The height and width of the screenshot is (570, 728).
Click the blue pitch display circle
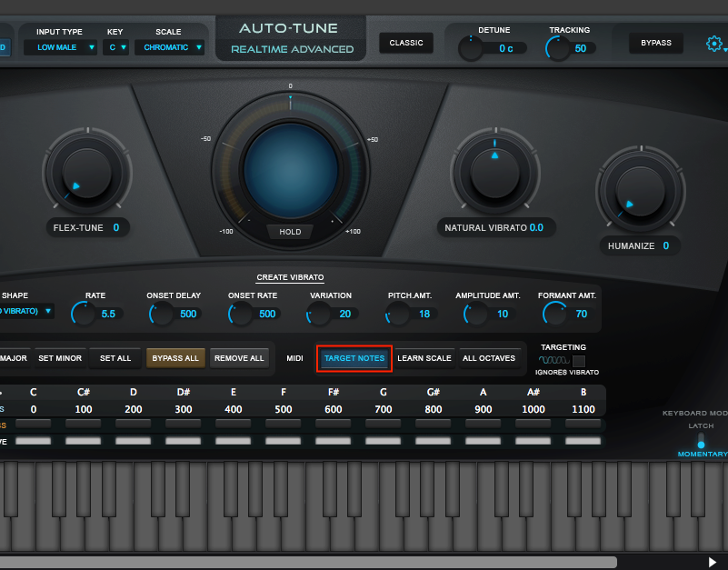pos(291,172)
